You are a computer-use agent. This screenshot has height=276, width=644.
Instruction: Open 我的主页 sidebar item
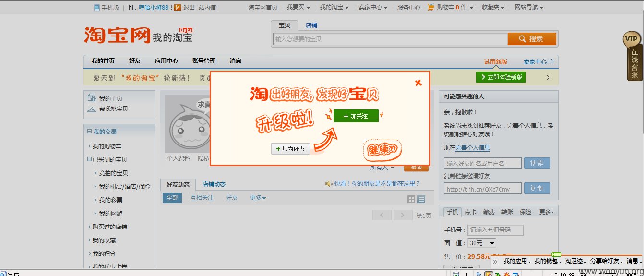pyautogui.click(x=111, y=98)
